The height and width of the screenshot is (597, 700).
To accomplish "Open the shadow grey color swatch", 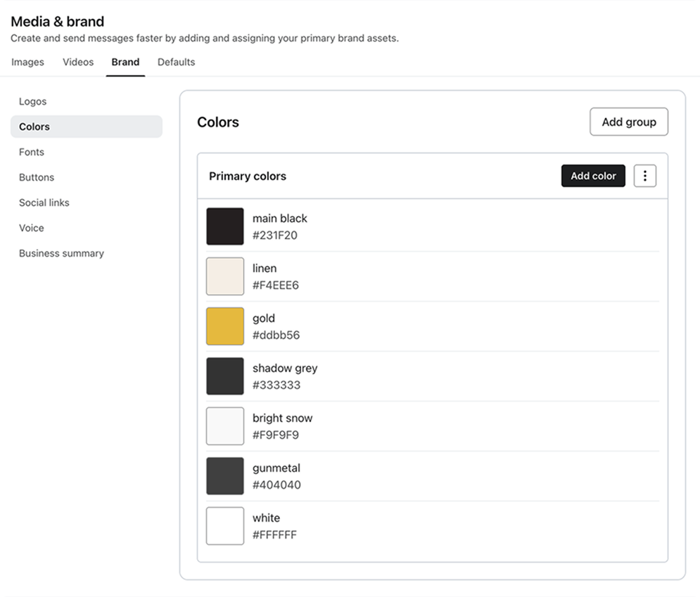I will pos(225,376).
